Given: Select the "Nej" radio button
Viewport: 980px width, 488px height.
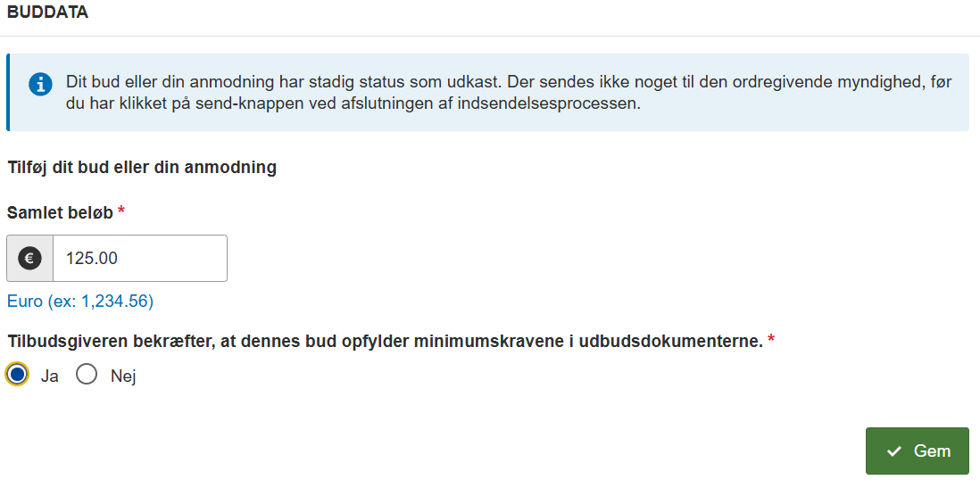Looking at the screenshot, I should [x=87, y=375].
